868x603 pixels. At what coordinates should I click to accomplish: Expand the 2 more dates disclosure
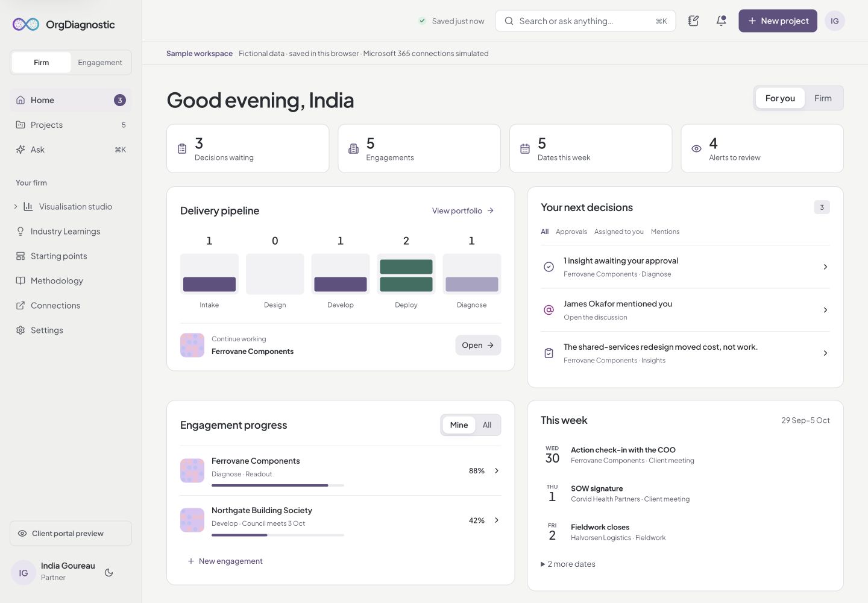tap(568, 564)
